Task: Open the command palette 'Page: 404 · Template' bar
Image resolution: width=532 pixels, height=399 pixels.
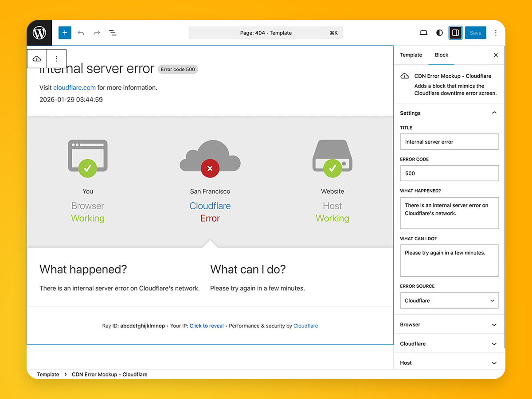Action: pyautogui.click(x=266, y=33)
